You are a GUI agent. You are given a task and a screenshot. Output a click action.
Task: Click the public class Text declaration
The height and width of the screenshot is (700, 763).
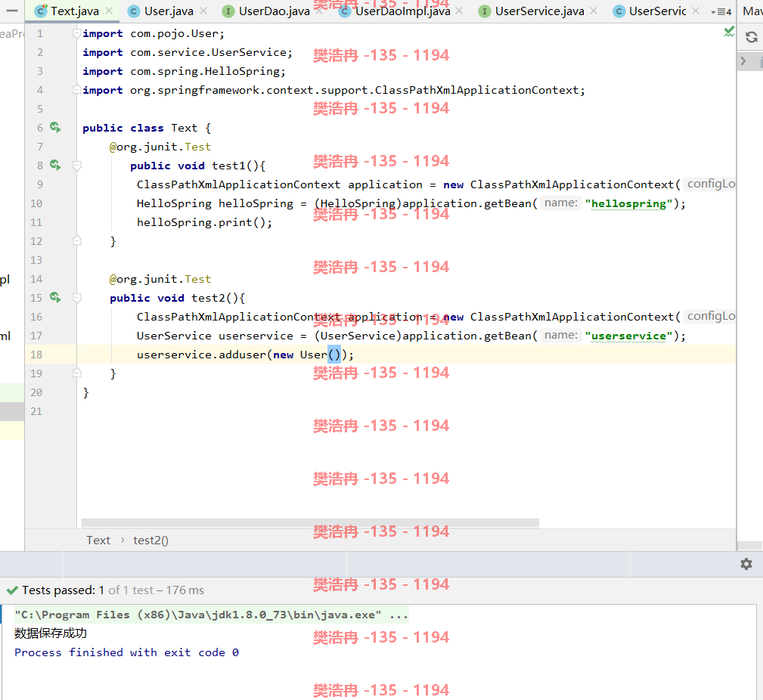(147, 128)
